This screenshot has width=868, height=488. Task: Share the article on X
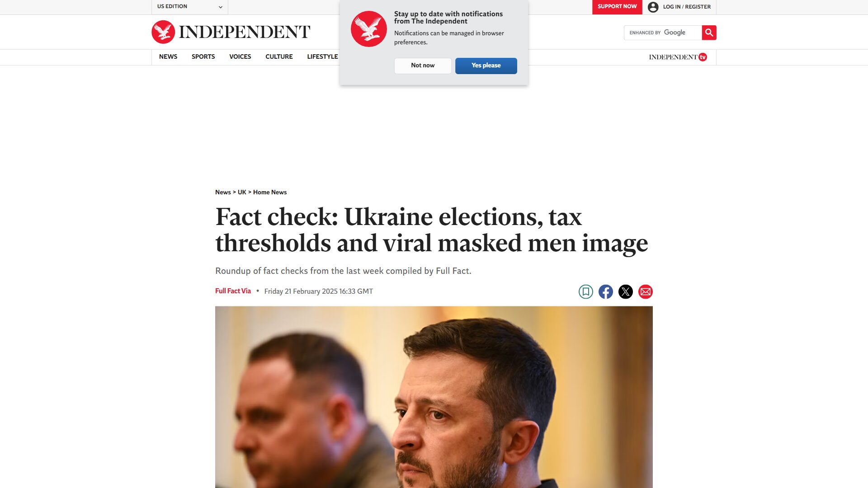point(625,291)
